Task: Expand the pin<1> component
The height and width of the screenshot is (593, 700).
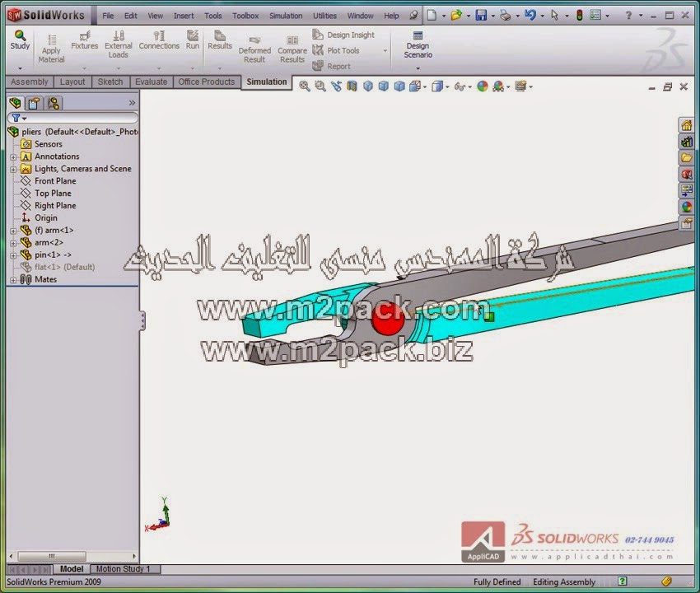Action: point(13,255)
